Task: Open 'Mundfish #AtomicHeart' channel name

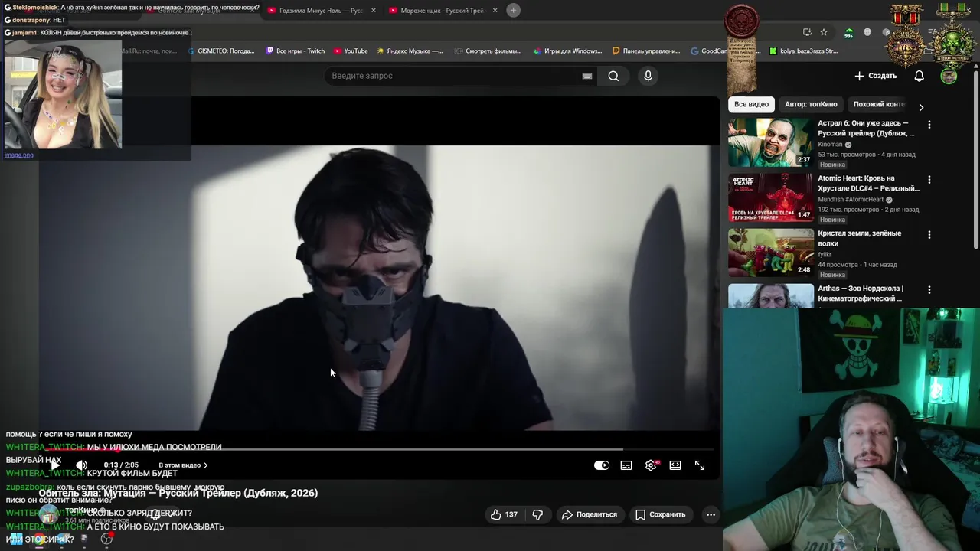Action: [851, 200]
